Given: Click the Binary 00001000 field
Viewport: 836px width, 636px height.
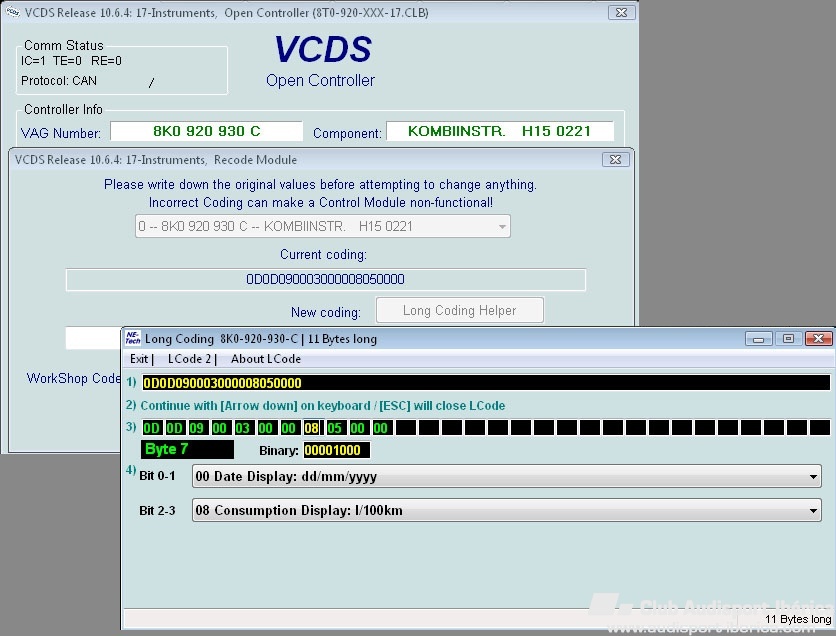Looking at the screenshot, I should (336, 450).
